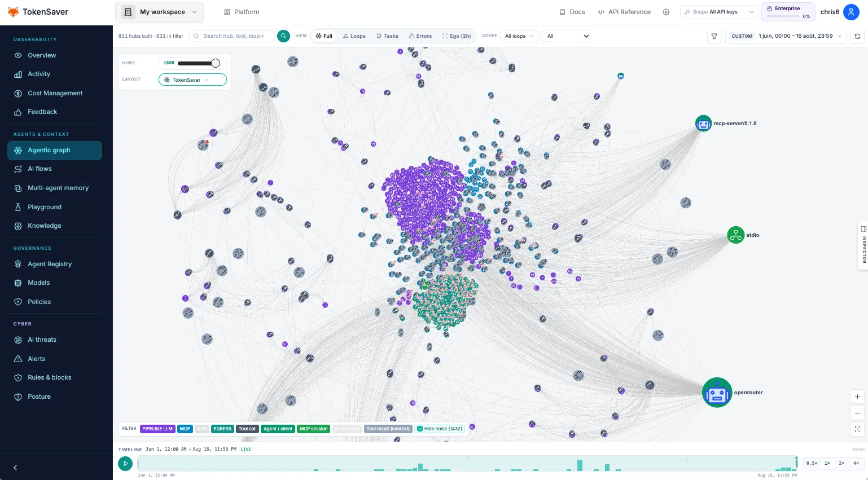Toggle the MCP session filter chip
The width and height of the screenshot is (868, 480).
[x=313, y=429]
